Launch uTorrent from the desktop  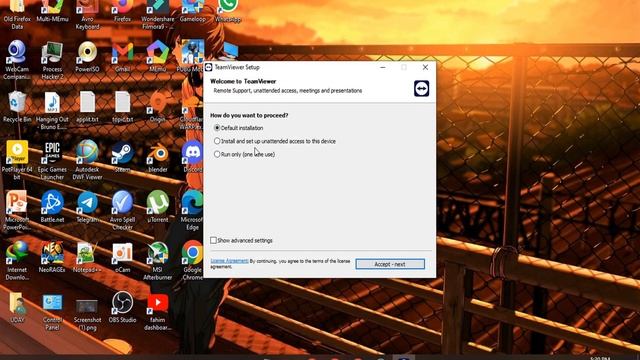click(158, 207)
